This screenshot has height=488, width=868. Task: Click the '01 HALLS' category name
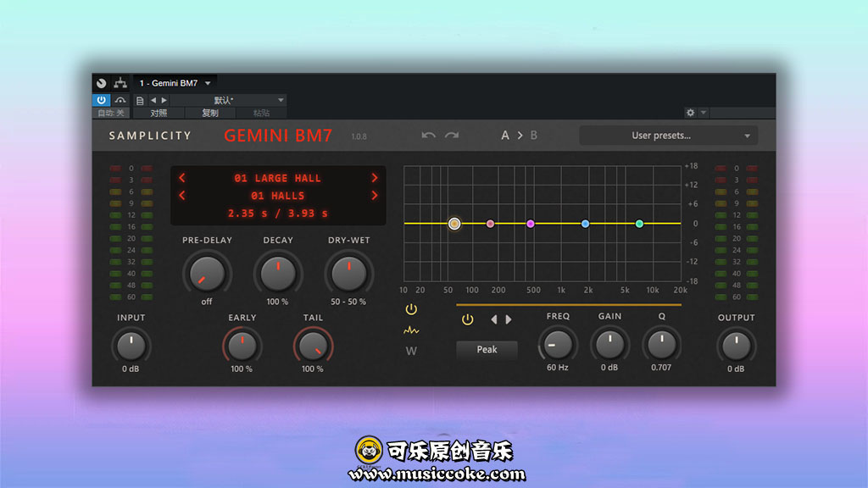277,196
